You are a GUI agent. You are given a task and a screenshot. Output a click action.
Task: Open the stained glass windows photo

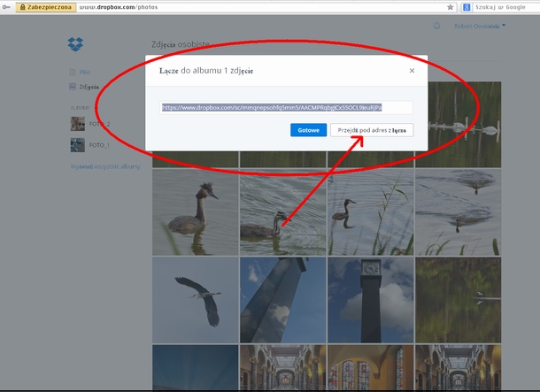click(371, 367)
